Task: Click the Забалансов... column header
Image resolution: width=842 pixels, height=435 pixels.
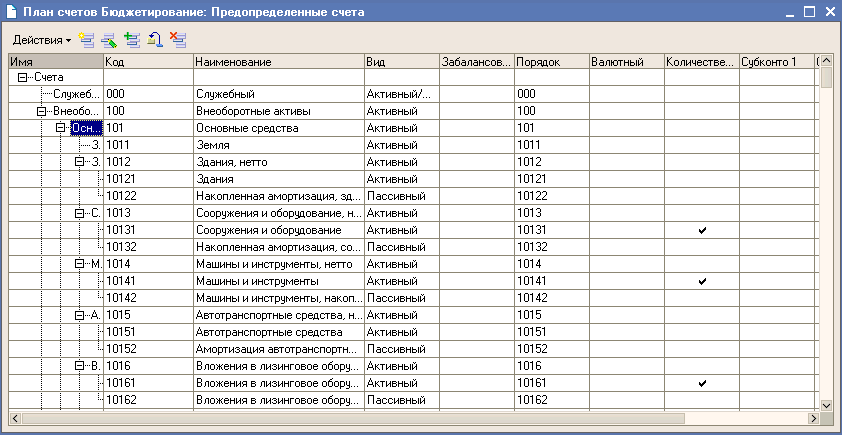Action: (x=477, y=62)
